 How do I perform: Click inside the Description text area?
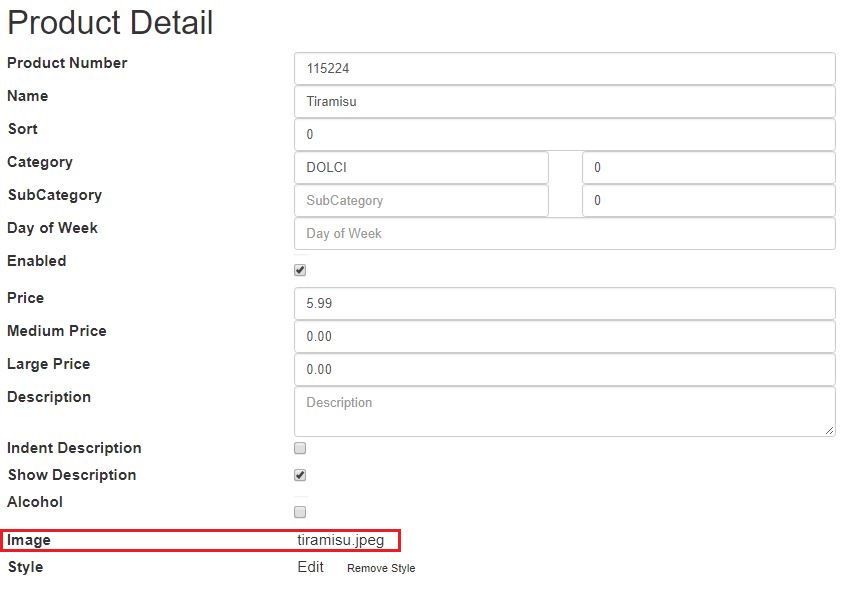[565, 412]
